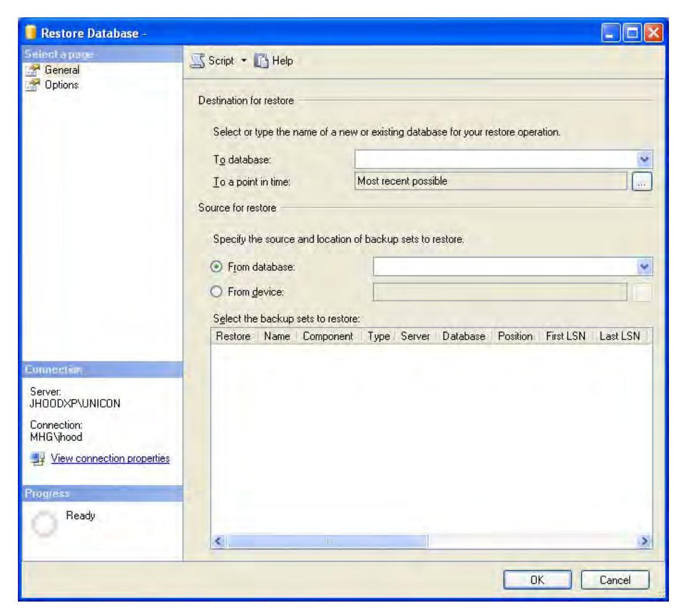Click the Last LSN column header
This screenshot has width=684, height=616.
620,337
